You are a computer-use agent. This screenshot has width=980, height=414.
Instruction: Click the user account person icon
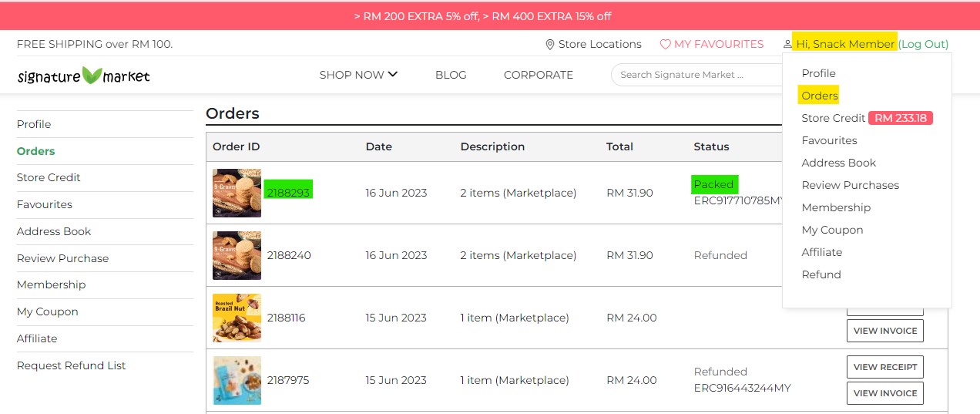coord(787,45)
